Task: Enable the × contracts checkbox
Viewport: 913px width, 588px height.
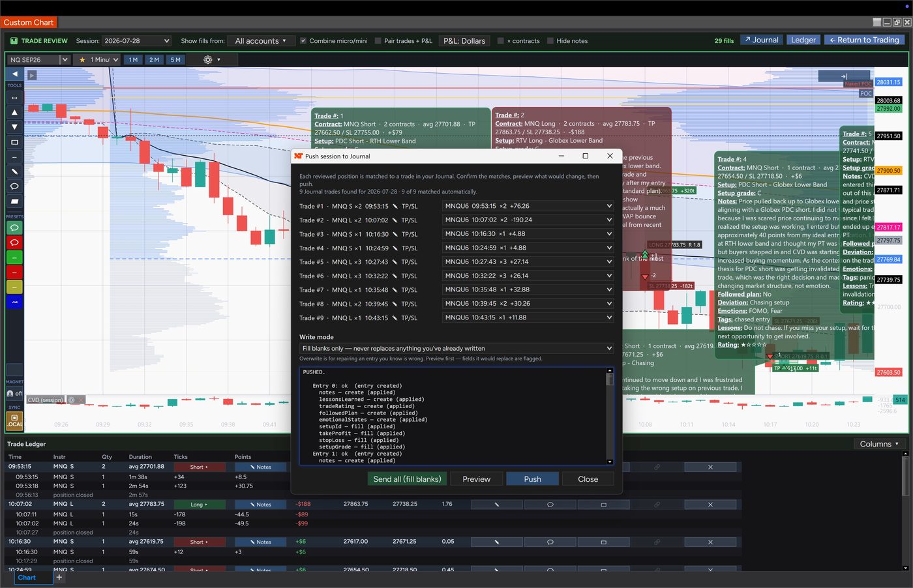Action: tap(501, 40)
